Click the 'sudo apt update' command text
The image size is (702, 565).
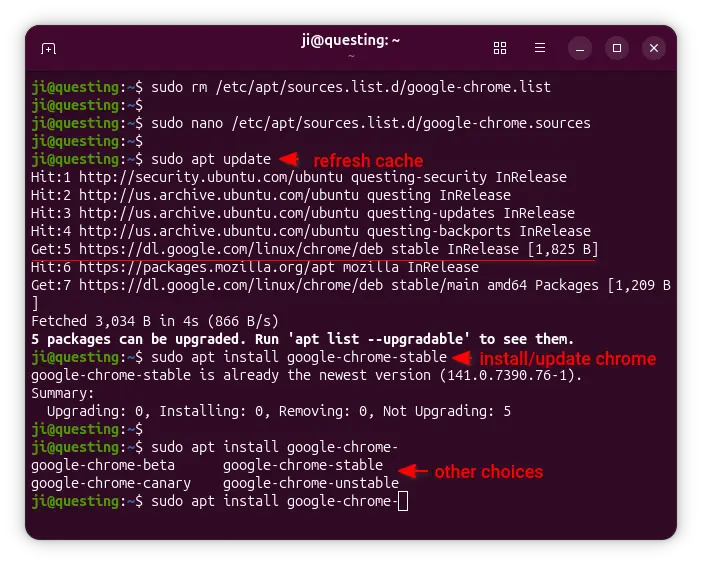(x=209, y=160)
